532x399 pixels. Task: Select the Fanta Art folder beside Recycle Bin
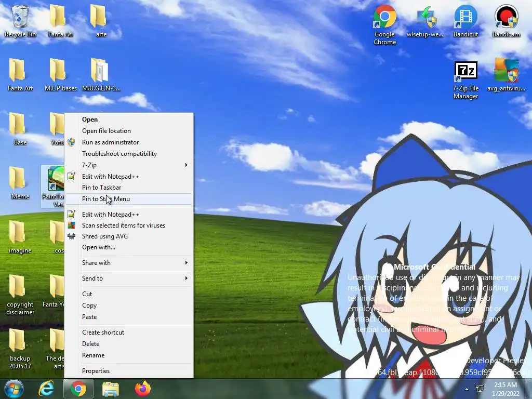click(60, 20)
